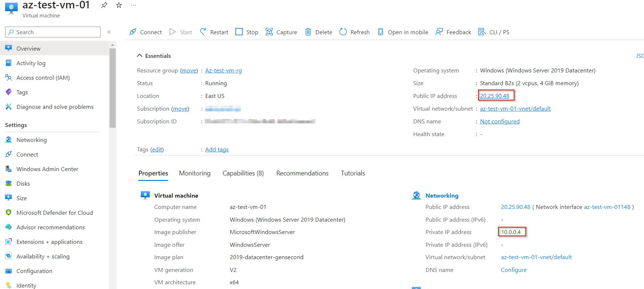The image size is (644, 289).
Task: Capture an image of the VM
Action: click(x=281, y=32)
